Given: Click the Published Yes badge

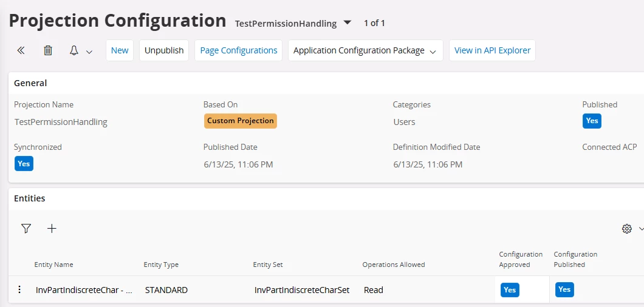Looking at the screenshot, I should [592, 121].
